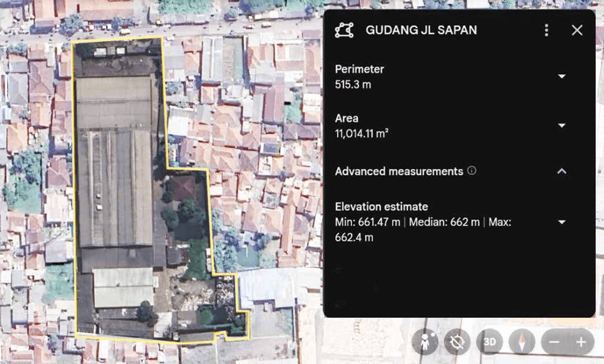Collapse the Advanced measurements section
The image size is (604, 364).
pyautogui.click(x=562, y=171)
